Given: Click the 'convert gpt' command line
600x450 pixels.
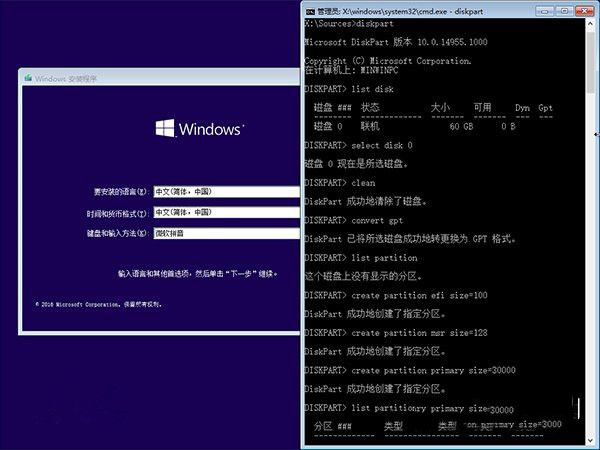Looking at the screenshot, I should [354, 220].
